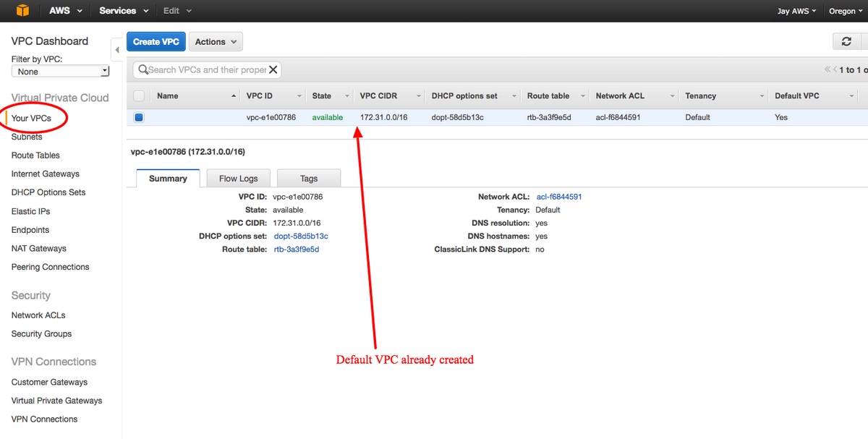Open Route table column arrow
This screenshot has height=439, width=868.
coord(584,96)
